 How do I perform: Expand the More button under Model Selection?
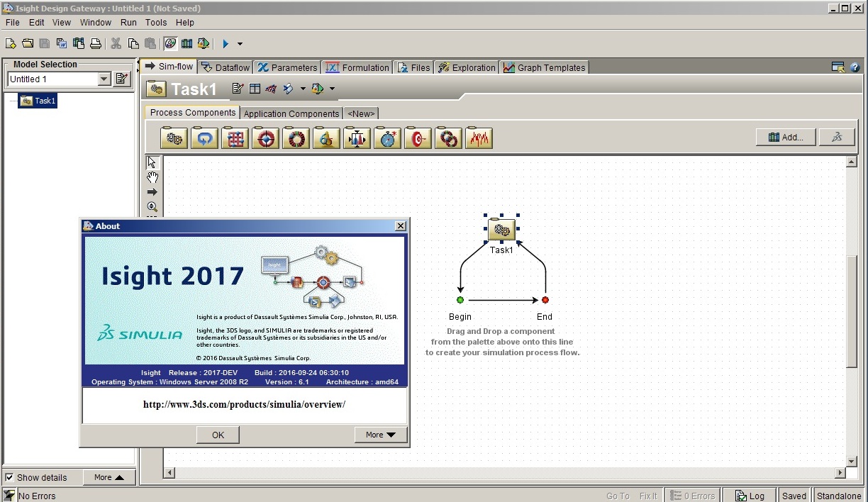click(x=109, y=477)
